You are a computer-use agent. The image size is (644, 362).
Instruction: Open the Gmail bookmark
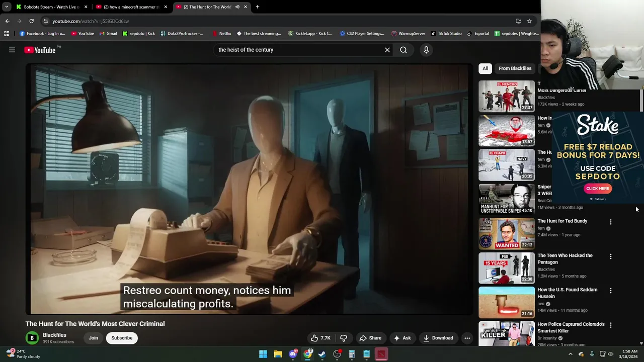tap(108, 34)
